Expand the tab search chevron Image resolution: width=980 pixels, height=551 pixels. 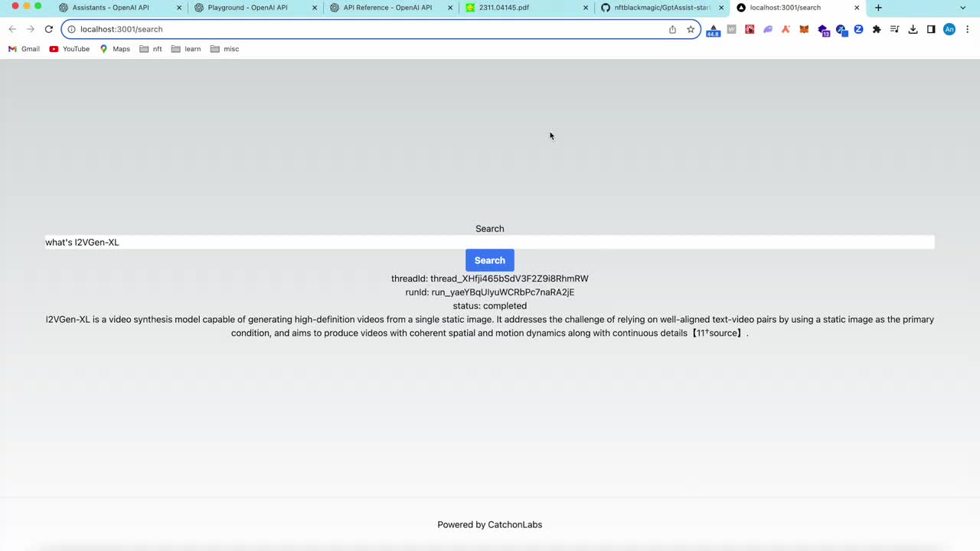(962, 8)
